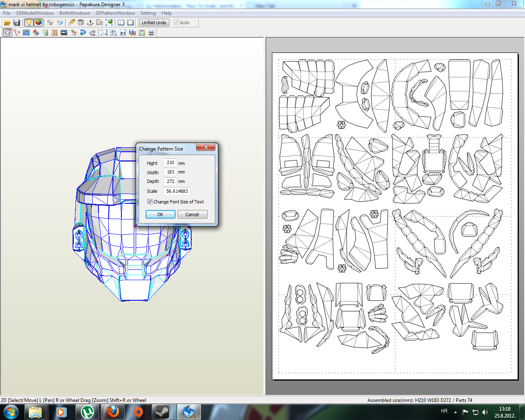Click the Assembled size status bar text
Image resolution: width=525 pixels, height=420 pixels.
420,400
